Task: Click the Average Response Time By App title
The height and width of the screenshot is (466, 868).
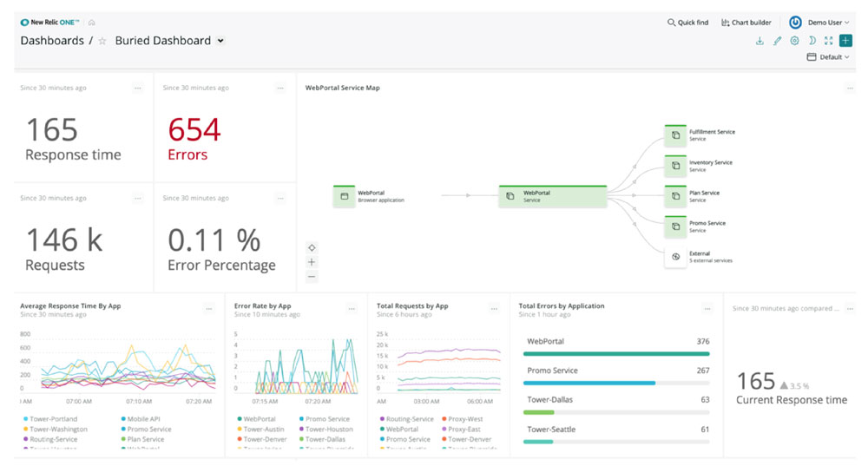Action: coord(70,305)
